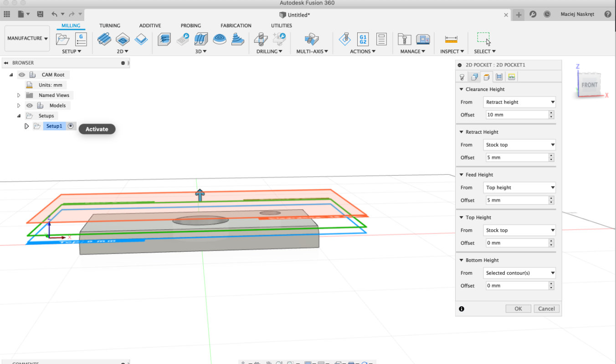Click the NC Program icon in Setup
This screenshot has width=616, height=364.
tap(81, 39)
